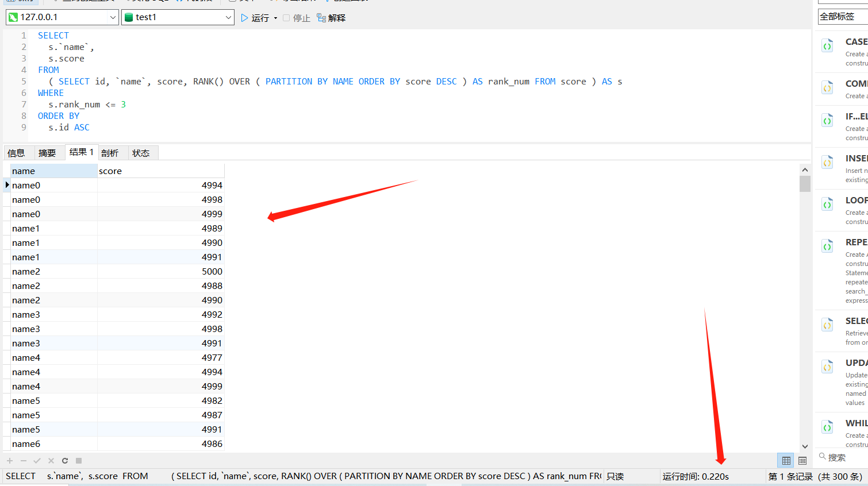Click the IF...EL snippet icon
The width and height of the screenshot is (868, 486).
(827, 121)
